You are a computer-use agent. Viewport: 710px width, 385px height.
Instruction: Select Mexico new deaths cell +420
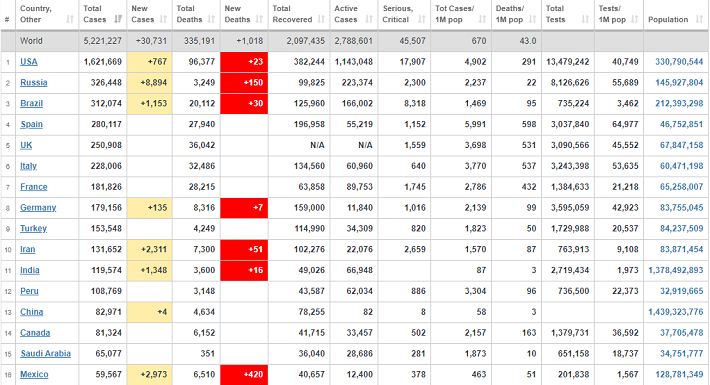244,375
